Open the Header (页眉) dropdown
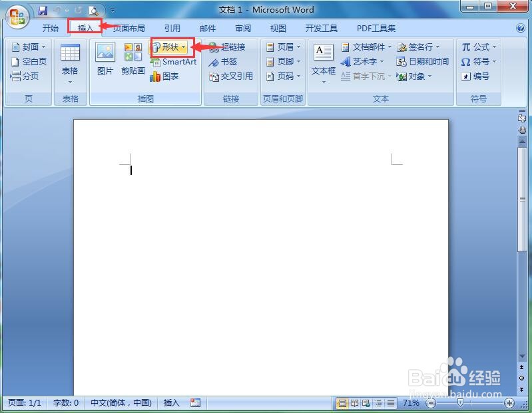The height and width of the screenshot is (413, 532). tap(283, 47)
